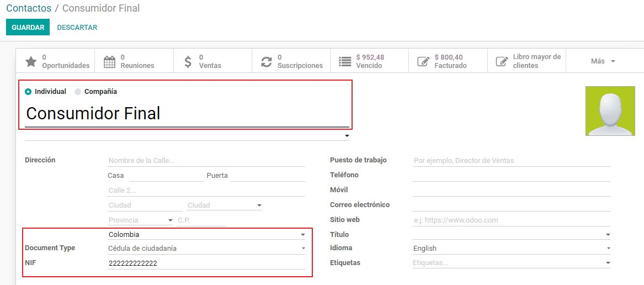Click the Vencido list icon
The height and width of the screenshot is (285, 644).
(x=345, y=61)
